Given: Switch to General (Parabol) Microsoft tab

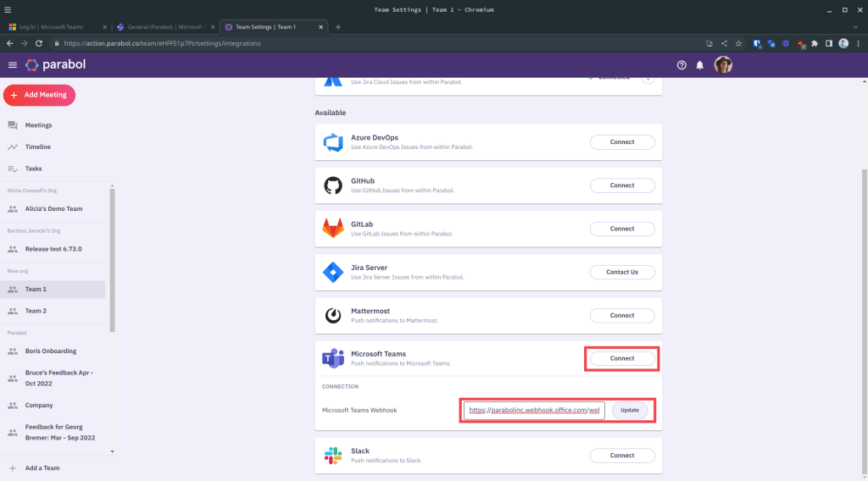Looking at the screenshot, I should (x=164, y=26).
